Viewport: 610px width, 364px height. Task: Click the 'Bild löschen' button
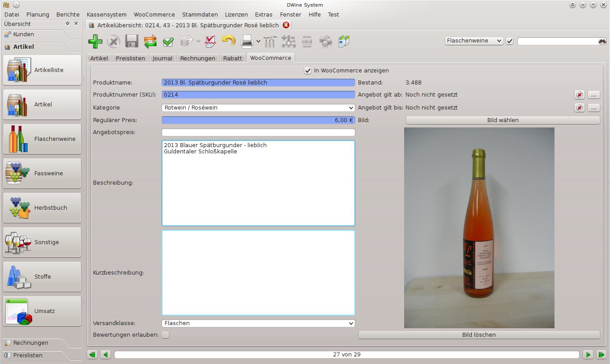tap(479, 335)
